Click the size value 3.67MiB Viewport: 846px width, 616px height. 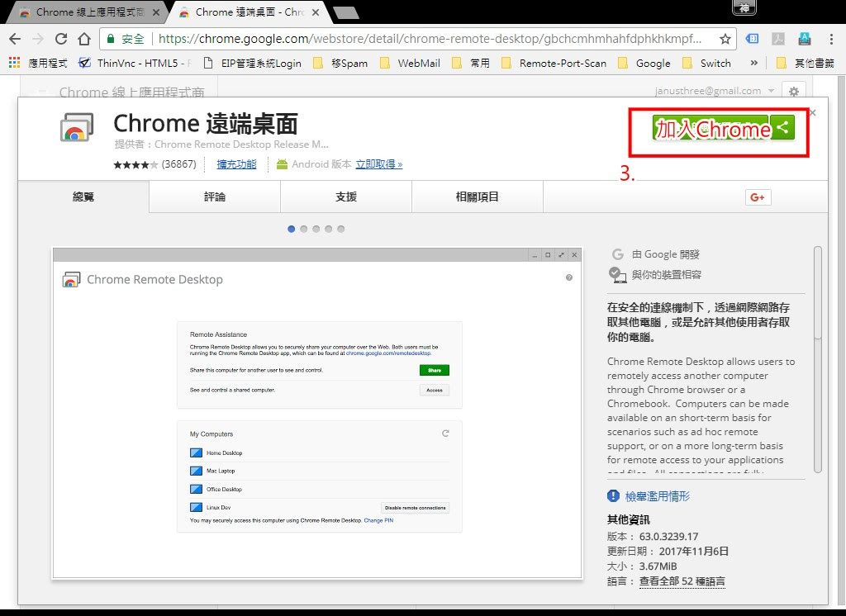pos(658,566)
